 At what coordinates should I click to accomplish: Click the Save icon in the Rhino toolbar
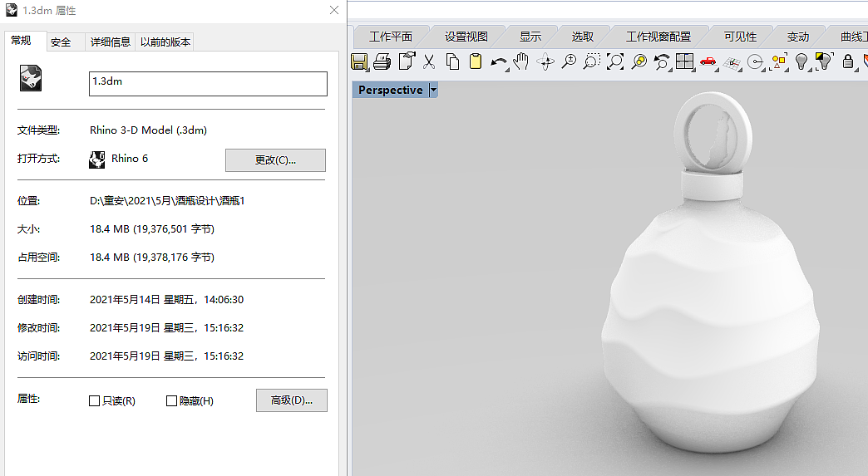[359, 61]
